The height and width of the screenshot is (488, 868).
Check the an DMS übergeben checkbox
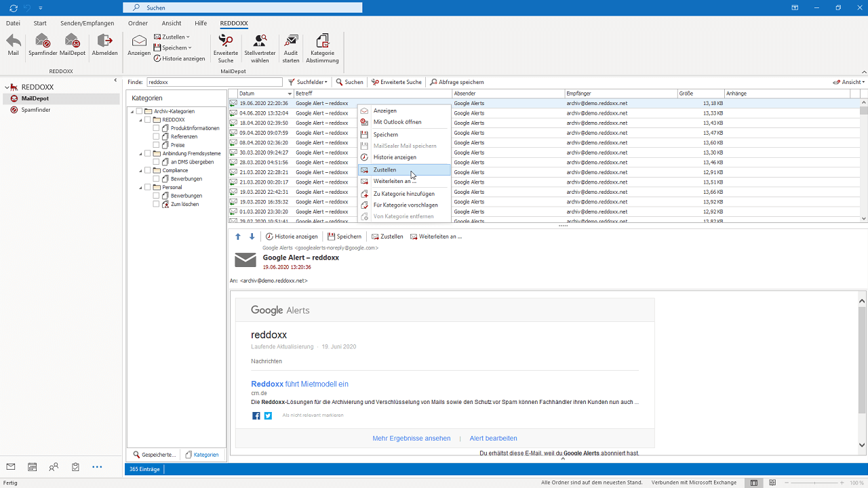point(157,162)
